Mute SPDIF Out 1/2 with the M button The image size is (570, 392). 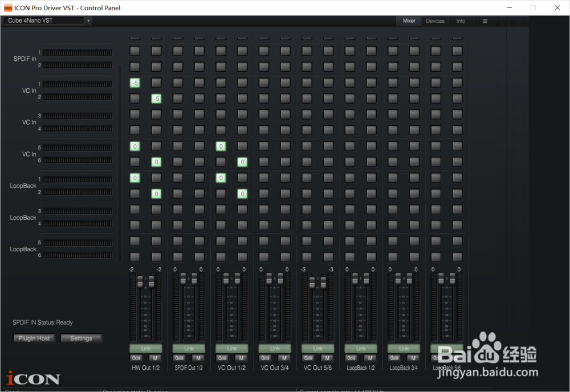coord(198,358)
